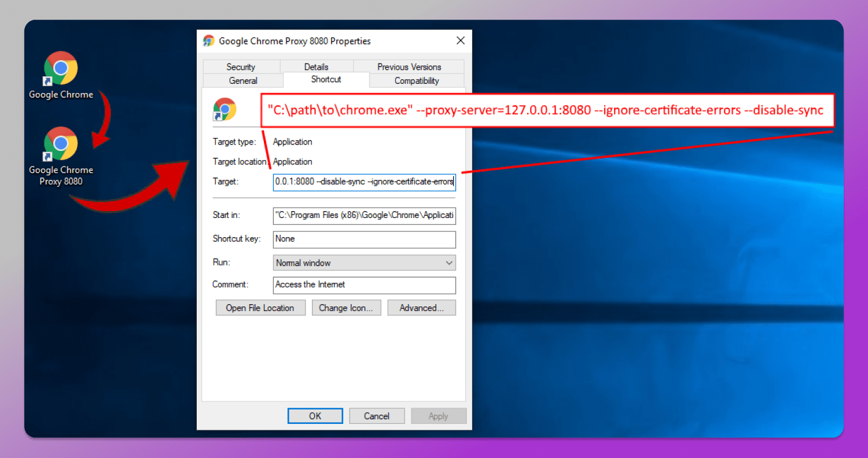Click the Chrome icon in the dialog title bar
Image resolution: width=868 pixels, height=458 pixels.
tap(209, 41)
